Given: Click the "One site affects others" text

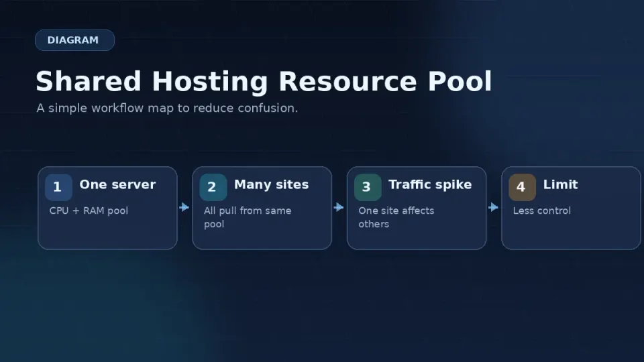Looking at the screenshot, I should 396,217.
